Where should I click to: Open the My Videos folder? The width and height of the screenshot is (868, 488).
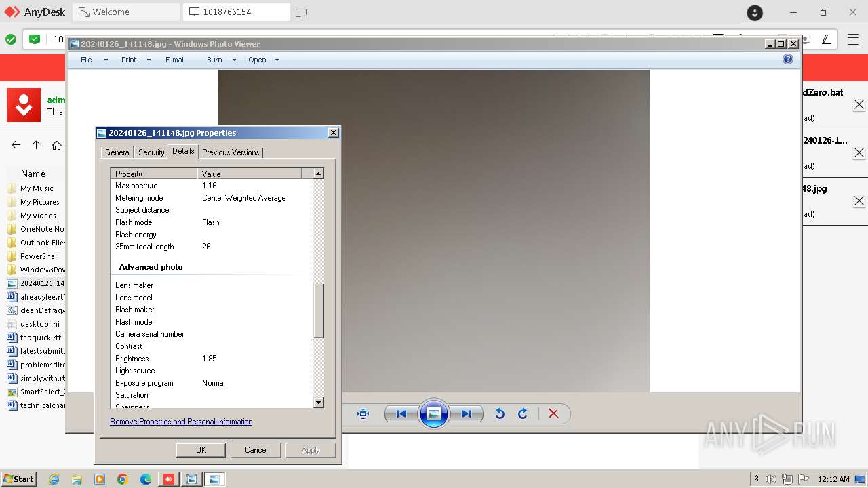(37, 216)
